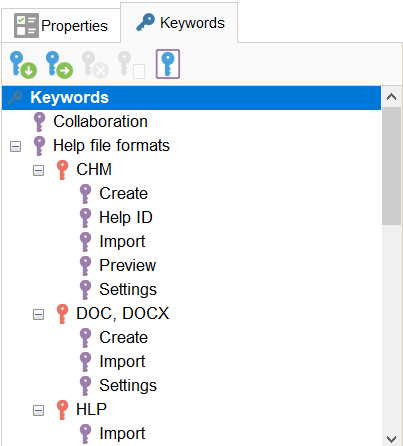Image resolution: width=403 pixels, height=446 pixels.
Task: Collapse the DOC, DOCX tree node
Action: [38, 314]
